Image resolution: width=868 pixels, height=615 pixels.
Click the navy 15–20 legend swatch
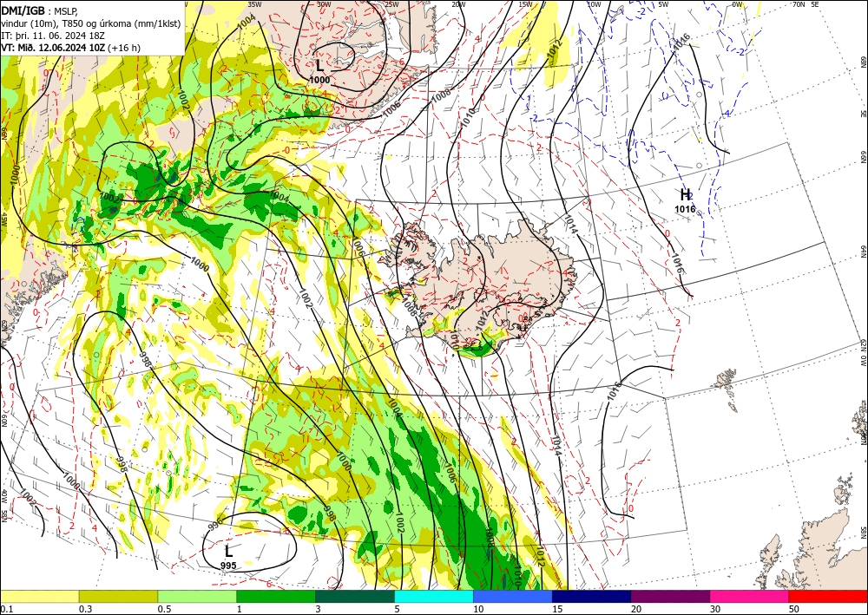592,596
